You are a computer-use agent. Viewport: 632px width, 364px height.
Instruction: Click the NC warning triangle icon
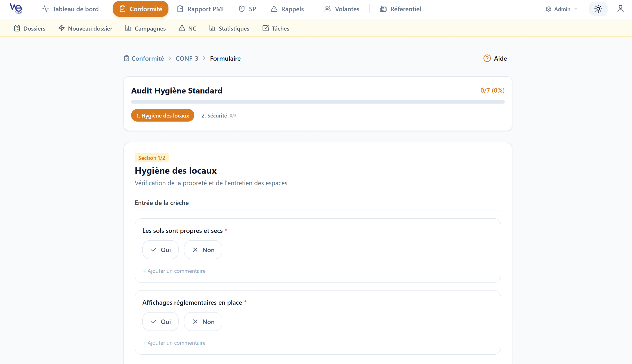182,28
